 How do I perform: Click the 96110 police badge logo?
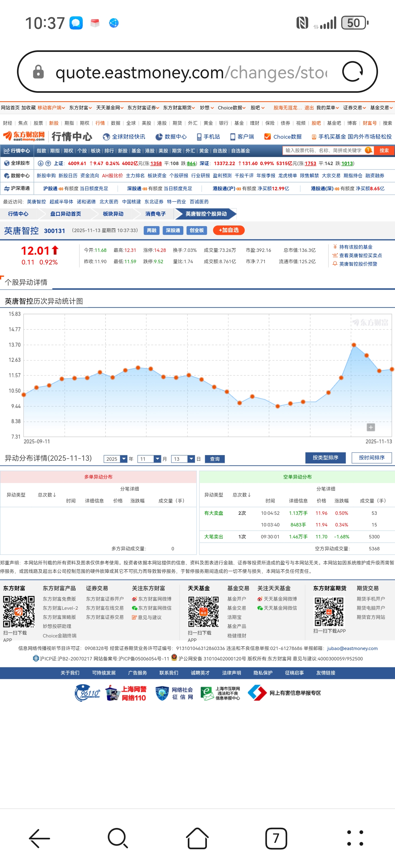coord(88,693)
